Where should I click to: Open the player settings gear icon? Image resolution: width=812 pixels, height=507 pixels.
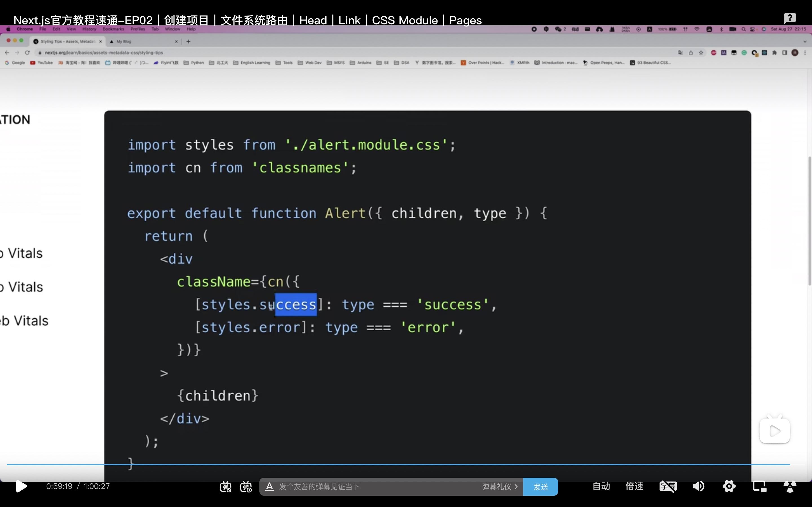pos(729,486)
